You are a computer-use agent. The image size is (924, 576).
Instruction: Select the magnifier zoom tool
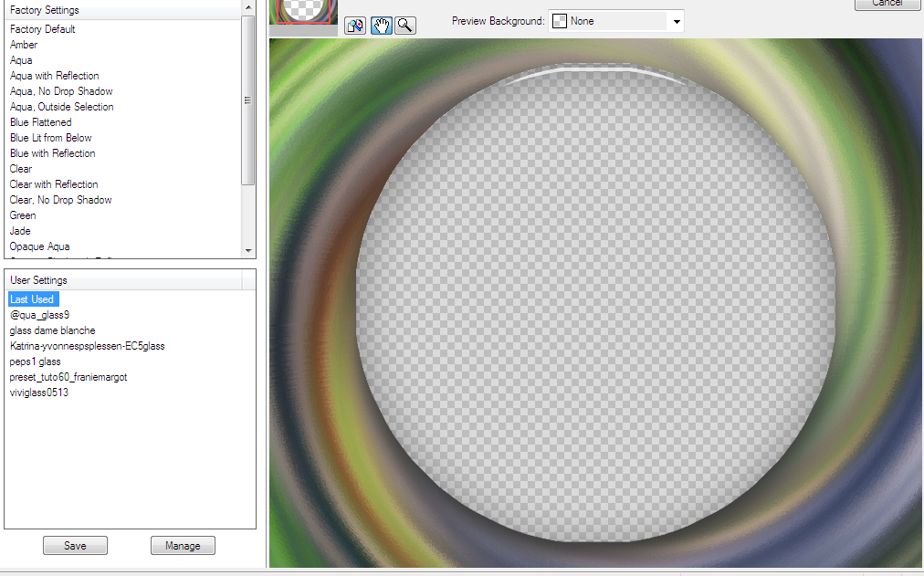pos(405,26)
